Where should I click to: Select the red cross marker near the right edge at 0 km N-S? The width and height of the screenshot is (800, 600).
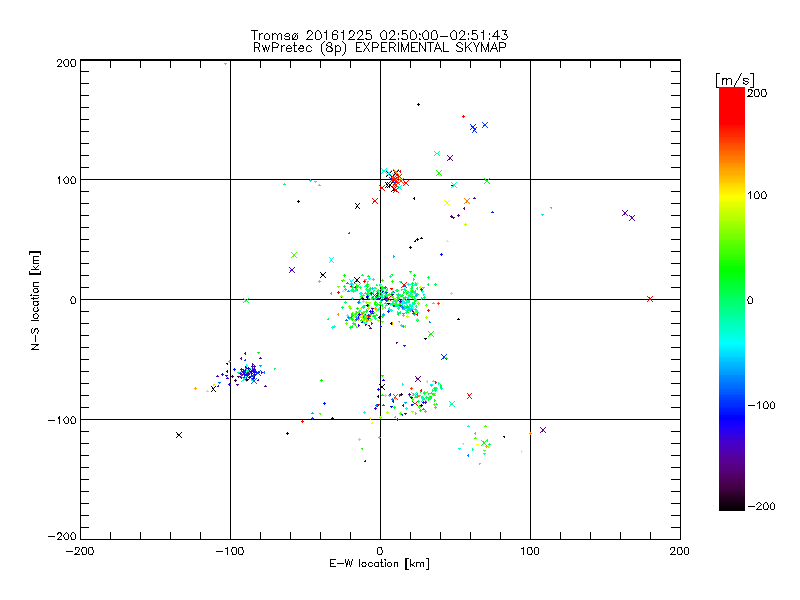click(x=649, y=299)
